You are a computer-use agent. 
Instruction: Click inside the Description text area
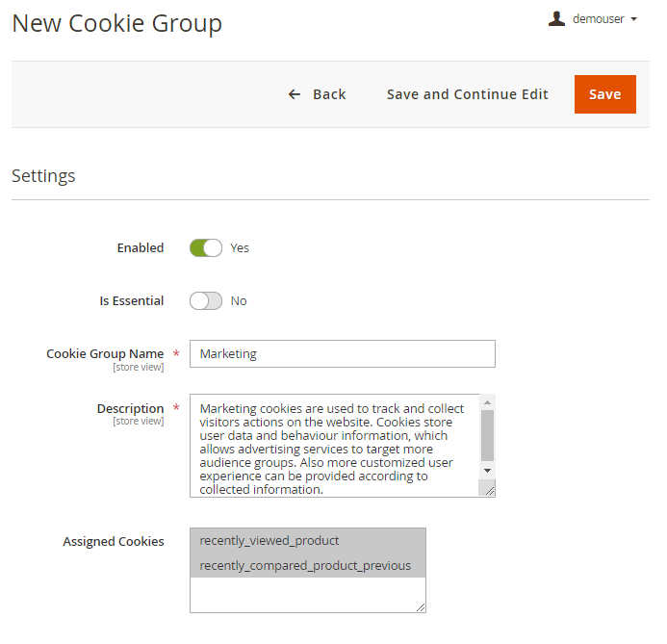pyautogui.click(x=337, y=445)
